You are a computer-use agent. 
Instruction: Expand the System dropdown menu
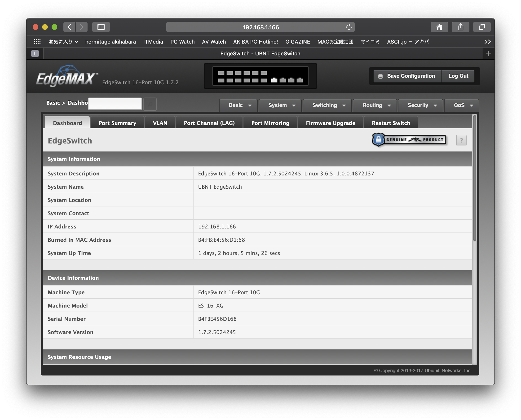point(280,106)
